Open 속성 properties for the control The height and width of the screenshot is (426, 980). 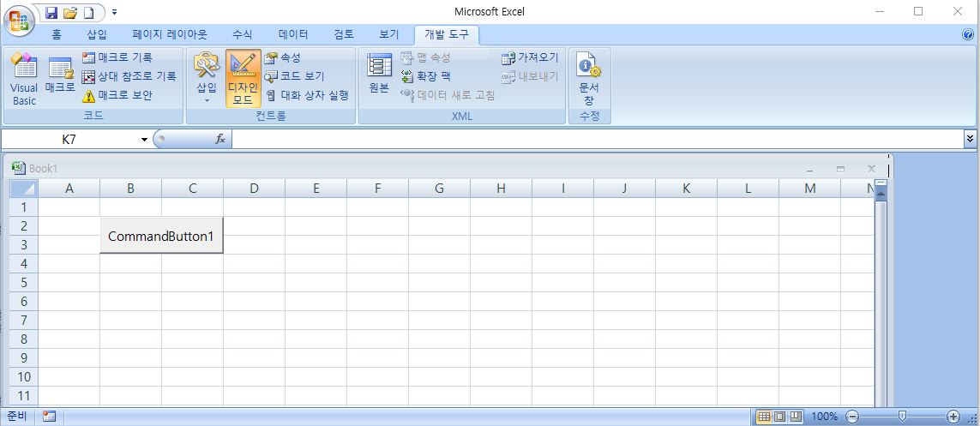(283, 57)
